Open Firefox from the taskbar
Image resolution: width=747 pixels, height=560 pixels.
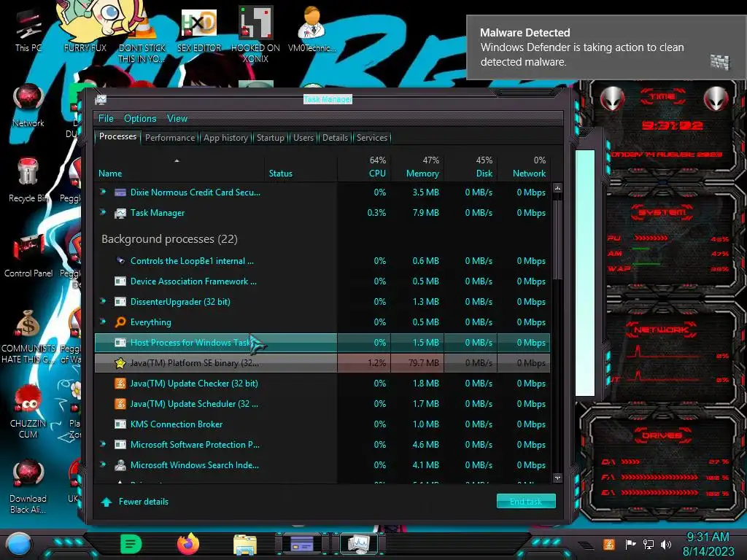(x=188, y=544)
